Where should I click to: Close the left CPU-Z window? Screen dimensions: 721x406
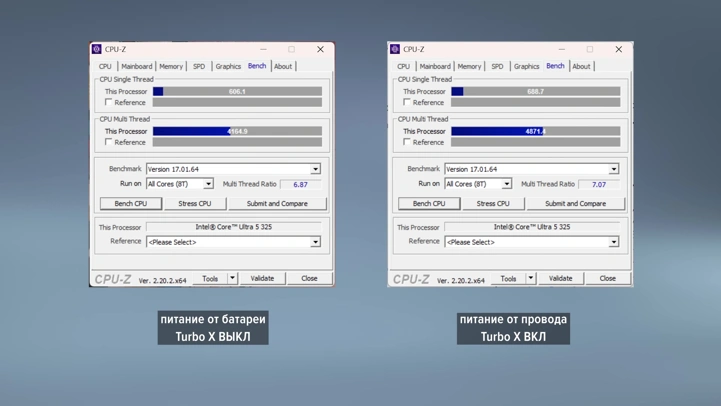[x=320, y=49]
